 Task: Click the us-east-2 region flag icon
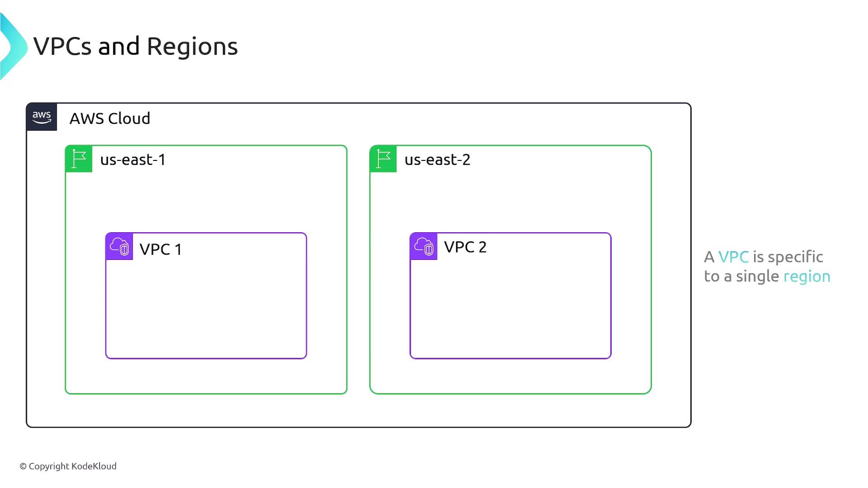pyautogui.click(x=383, y=159)
